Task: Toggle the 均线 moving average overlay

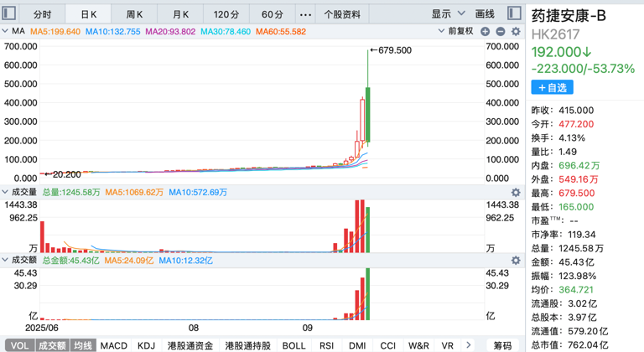Action: tap(82, 345)
